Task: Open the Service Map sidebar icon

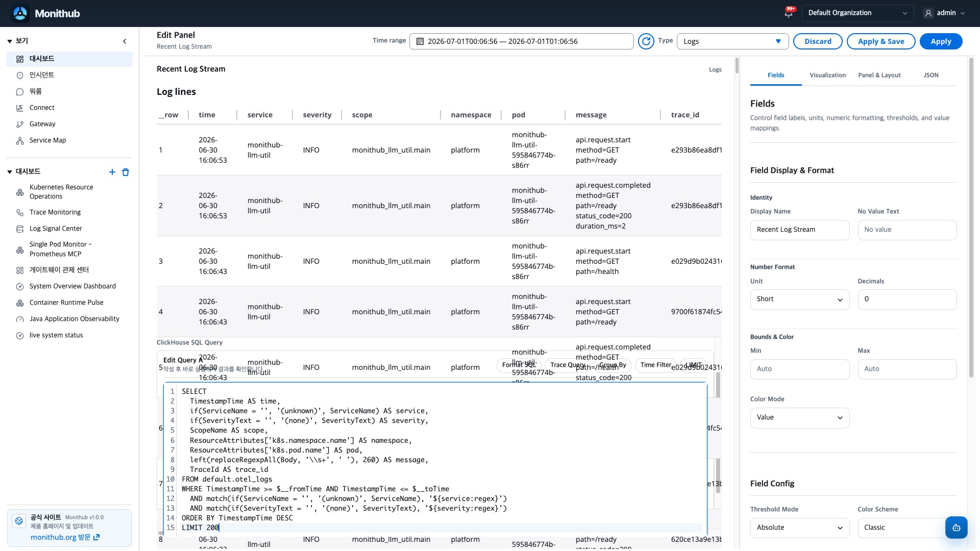Action: pos(20,141)
